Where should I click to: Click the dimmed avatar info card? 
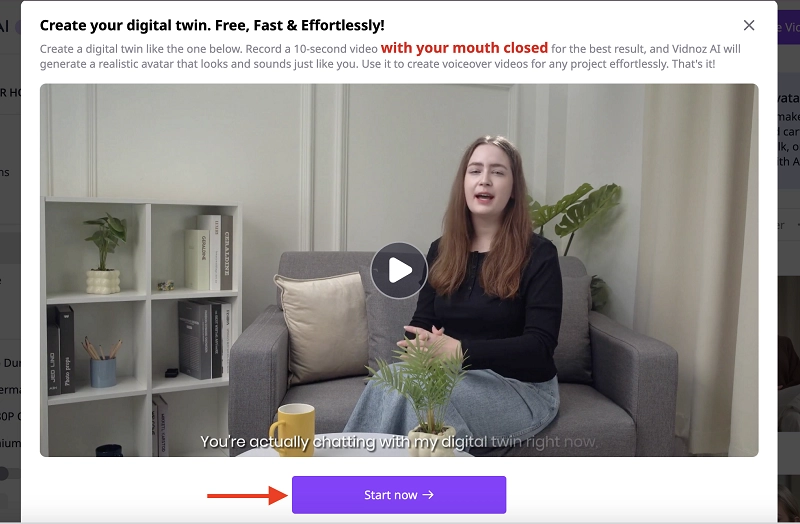coord(789,130)
